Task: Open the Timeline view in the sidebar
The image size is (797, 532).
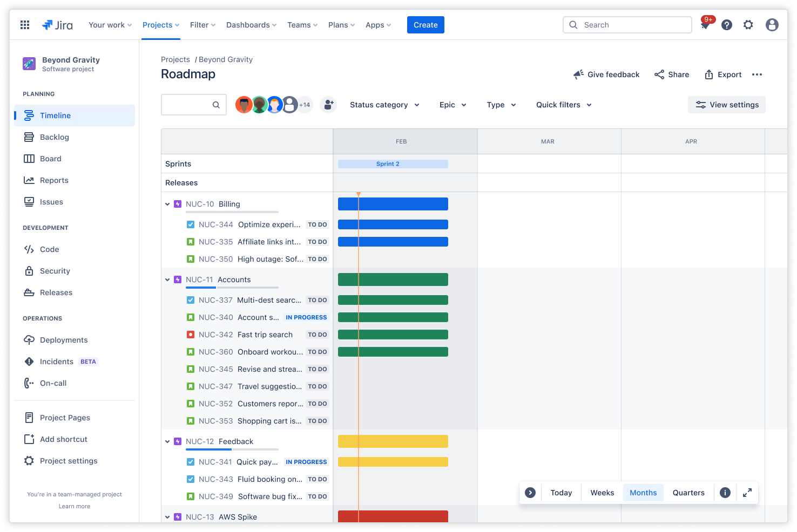Action: pyautogui.click(x=56, y=115)
